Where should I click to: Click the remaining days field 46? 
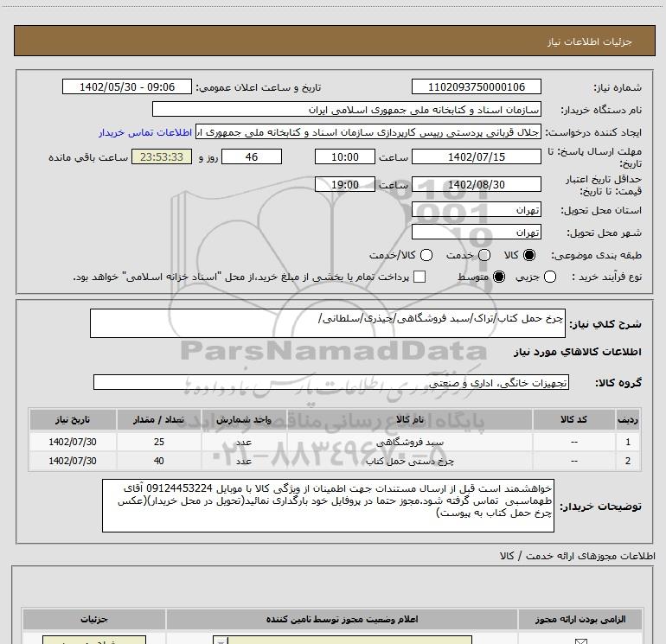252,156
